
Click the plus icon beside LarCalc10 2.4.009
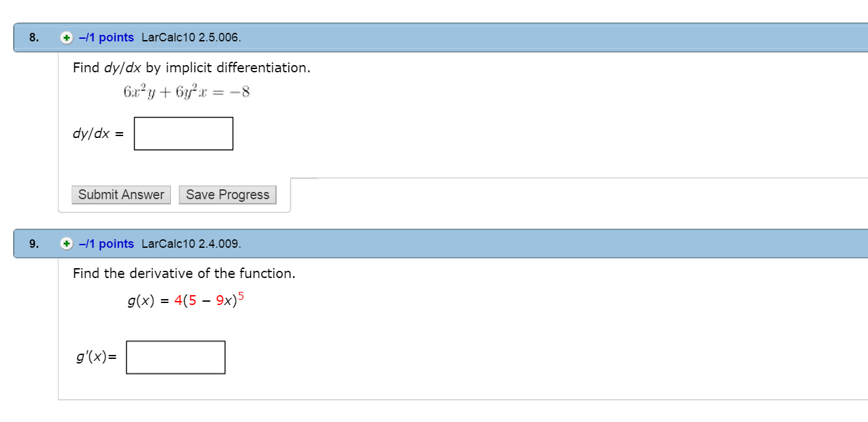coord(65,244)
